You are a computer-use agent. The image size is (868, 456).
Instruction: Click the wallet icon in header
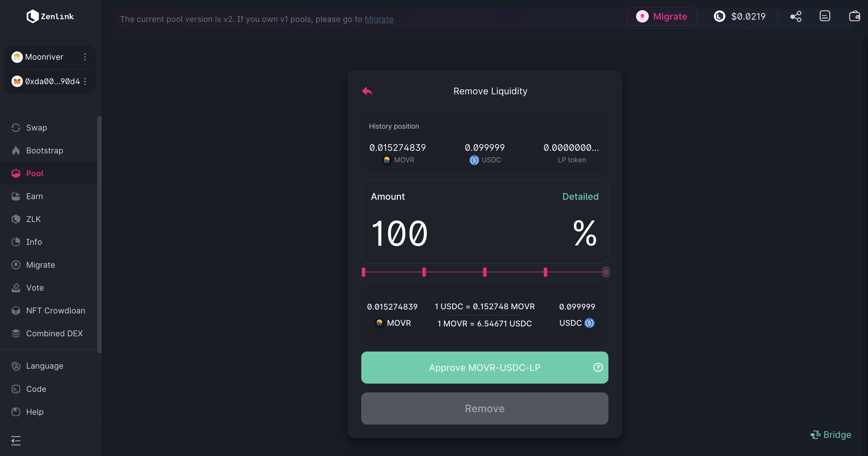pos(854,16)
